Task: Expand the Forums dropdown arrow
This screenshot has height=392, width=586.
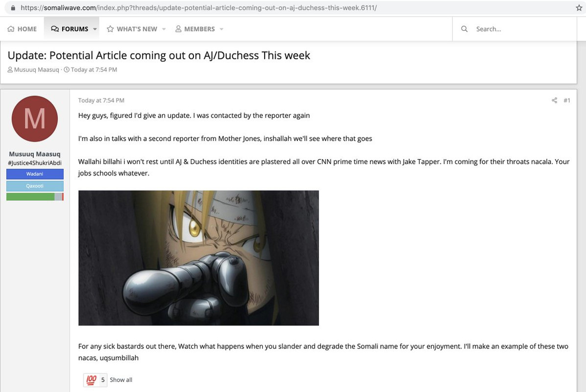Action: pos(95,29)
